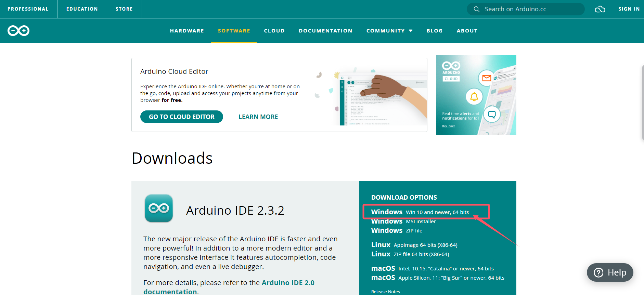
Task: Download Windows Win 10 and newer installer
Action: point(420,212)
